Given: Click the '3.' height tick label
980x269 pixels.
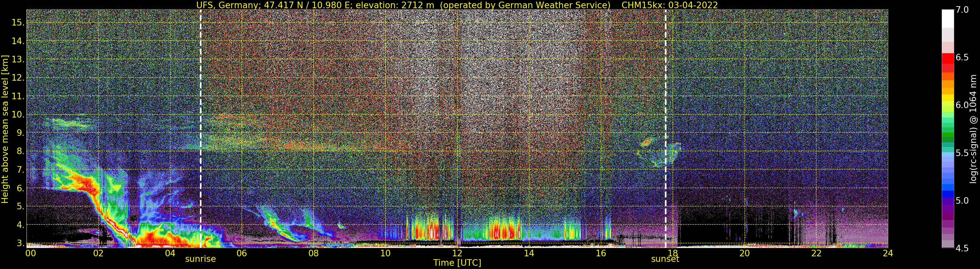Looking at the screenshot, I should (21, 243).
